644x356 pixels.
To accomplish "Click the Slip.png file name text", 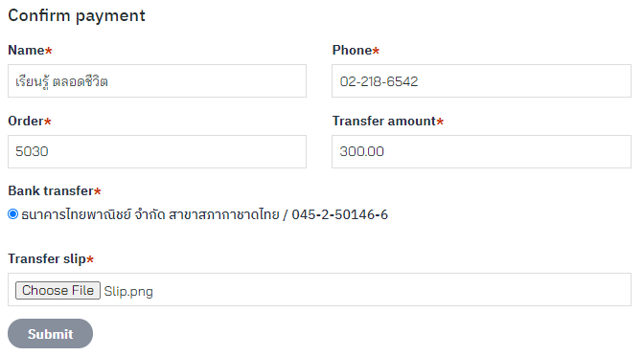I will click(128, 291).
